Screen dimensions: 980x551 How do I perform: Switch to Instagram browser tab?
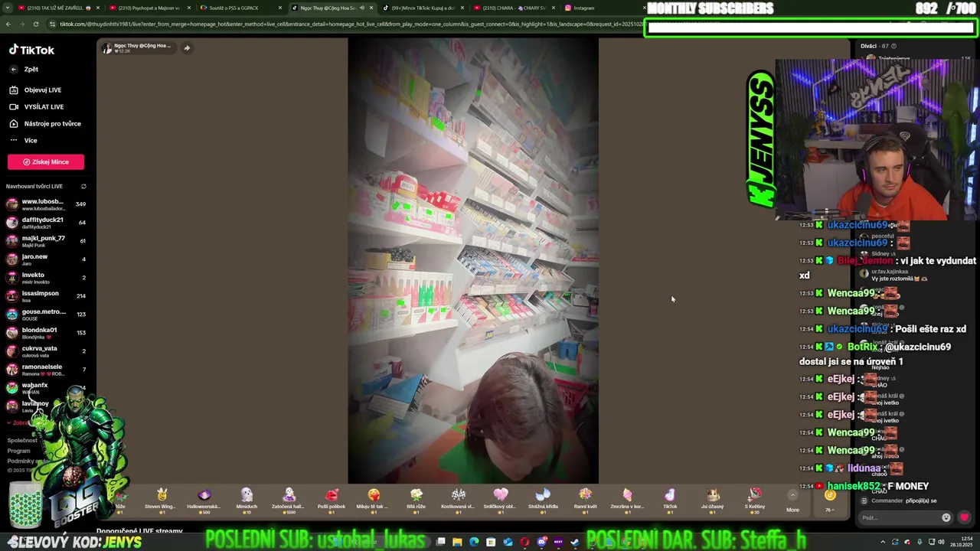coord(583,8)
